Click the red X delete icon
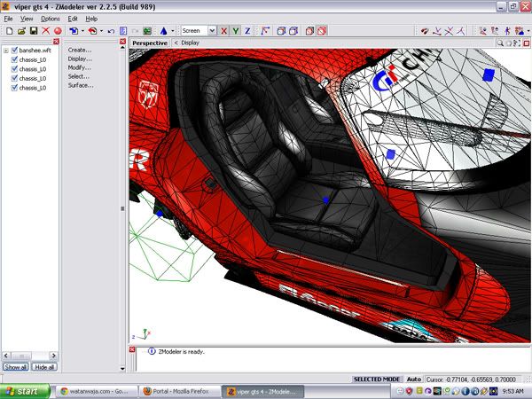Screen dimensions: 532x399 click(45, 31)
